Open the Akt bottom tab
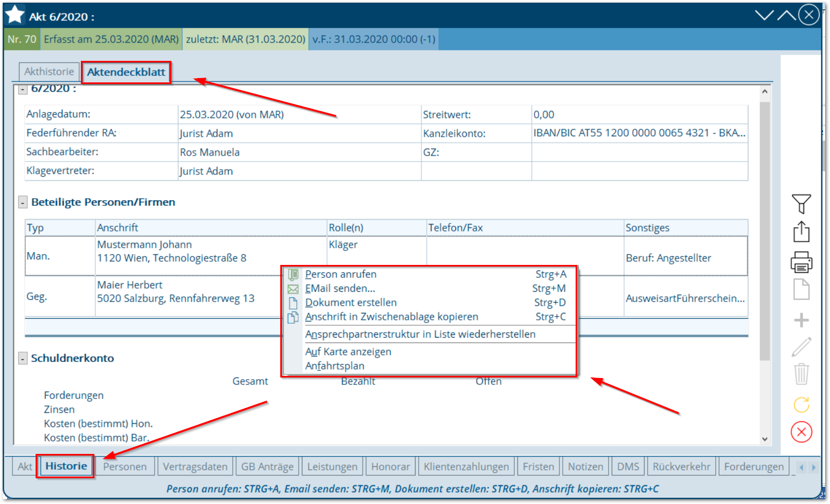This screenshot has width=830, height=504. [25, 466]
